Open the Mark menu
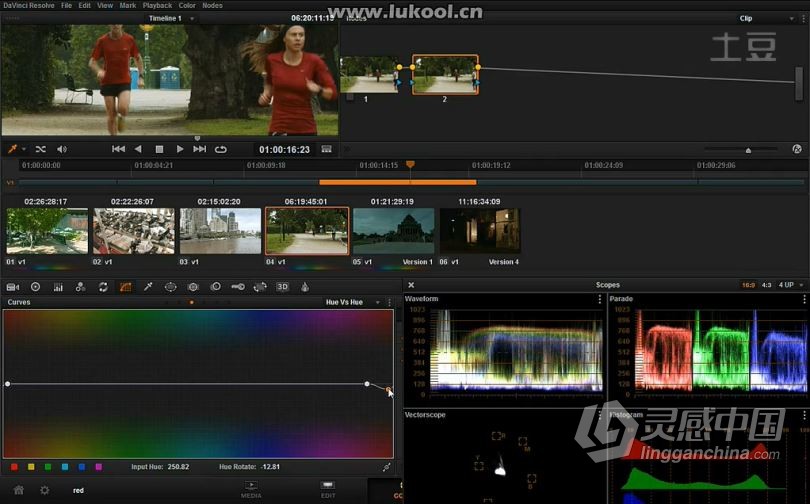Screen dimensions: 810x504 128,6
